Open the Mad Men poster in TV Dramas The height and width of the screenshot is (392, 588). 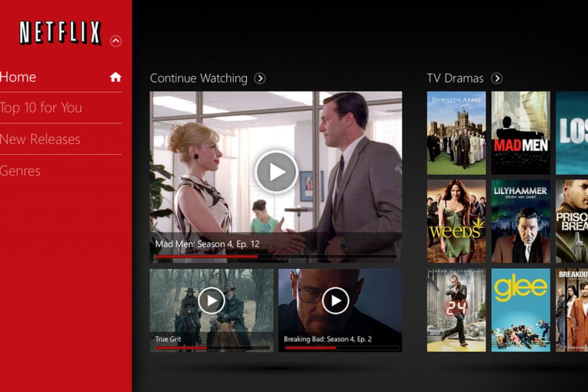(x=521, y=133)
